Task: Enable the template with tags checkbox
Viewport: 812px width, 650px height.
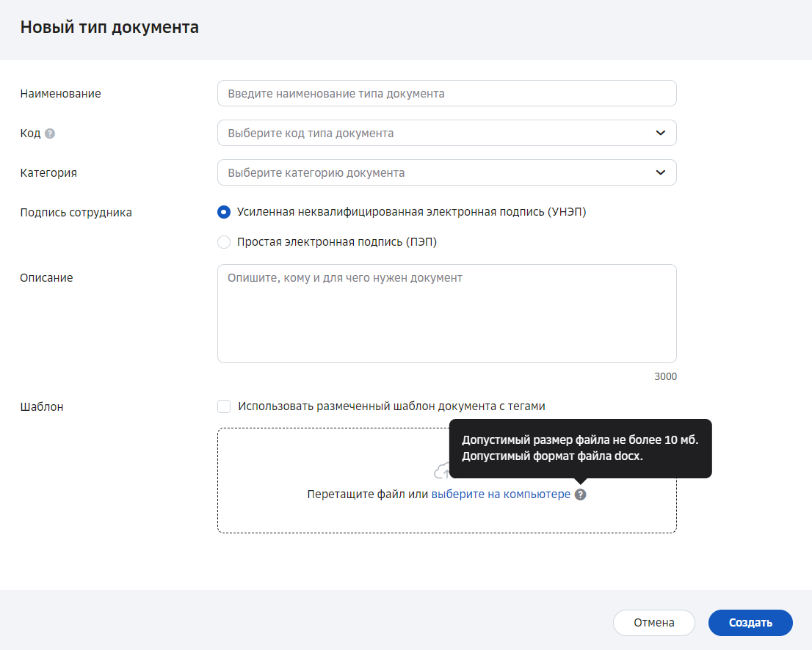Action: click(x=224, y=406)
